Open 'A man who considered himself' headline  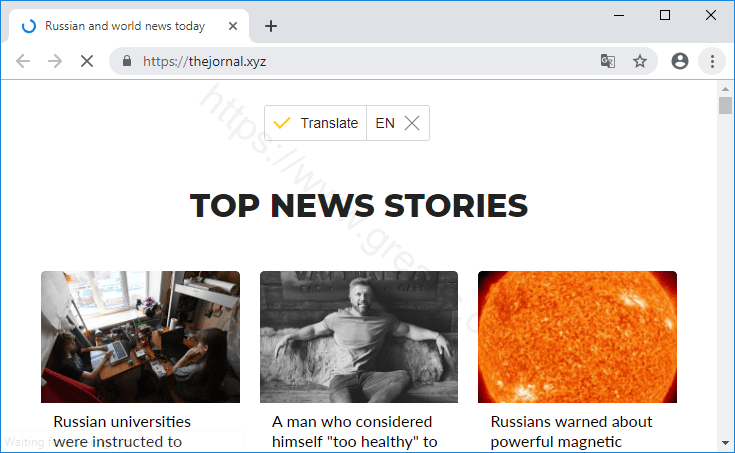pos(354,432)
